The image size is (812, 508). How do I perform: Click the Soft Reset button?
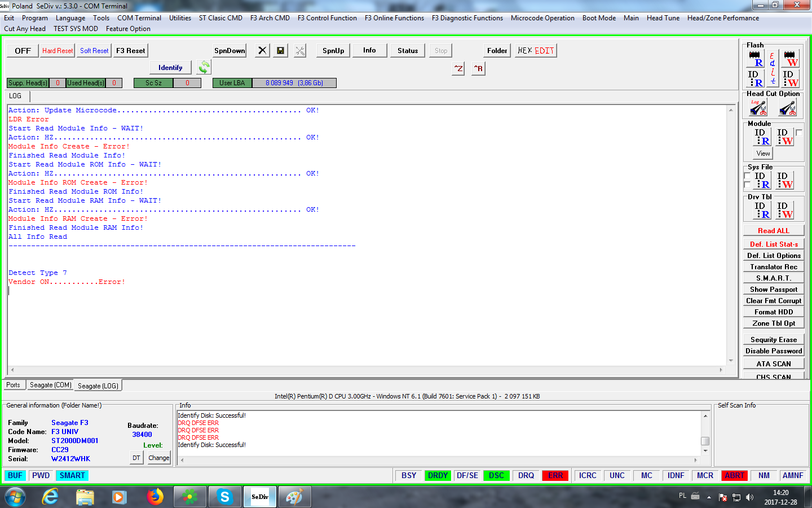94,51
